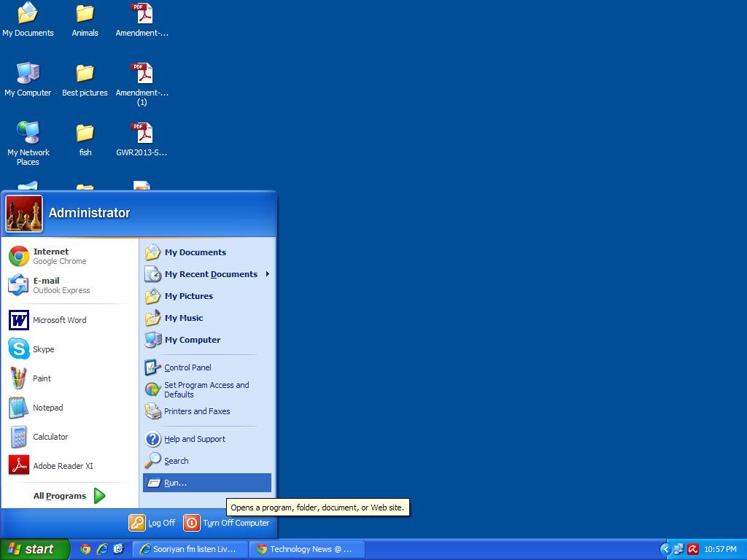Screen dimensions: 747x560
Task: Open My Computer desktop icon
Action: (28, 79)
